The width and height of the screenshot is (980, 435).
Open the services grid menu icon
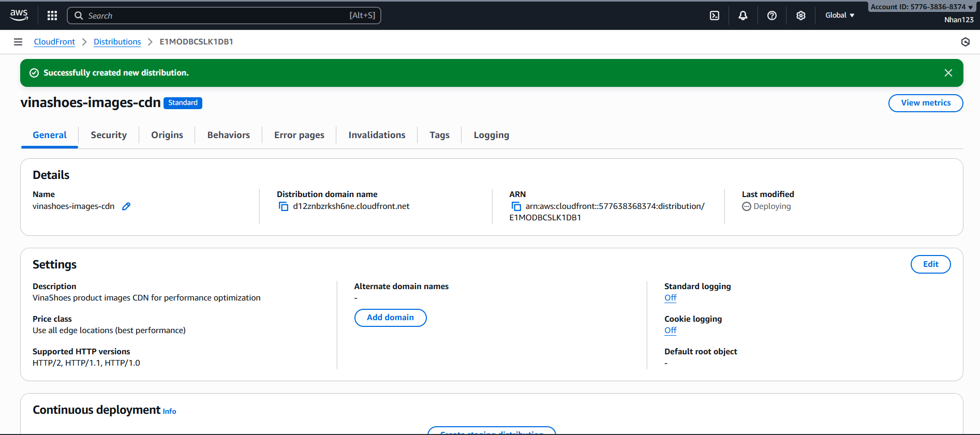pos(52,16)
